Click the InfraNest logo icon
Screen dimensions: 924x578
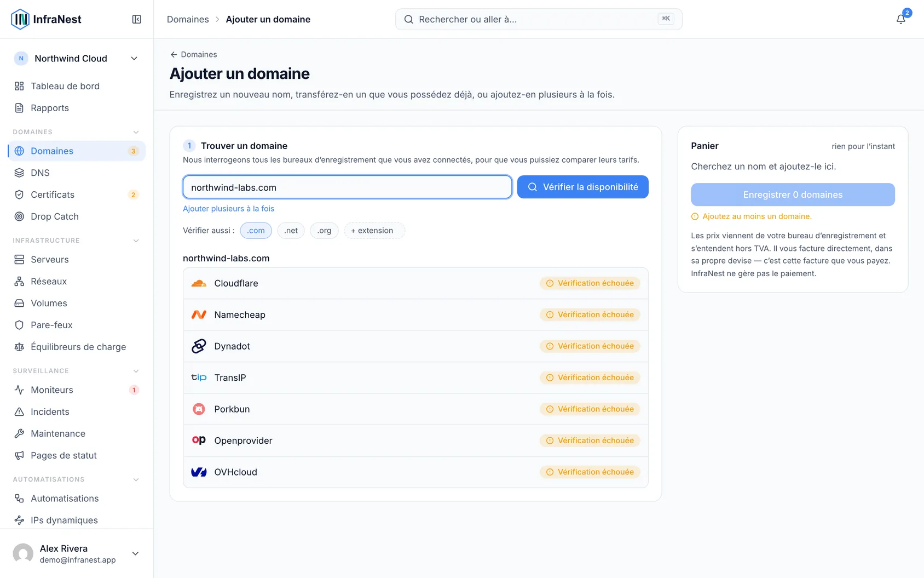tap(20, 19)
